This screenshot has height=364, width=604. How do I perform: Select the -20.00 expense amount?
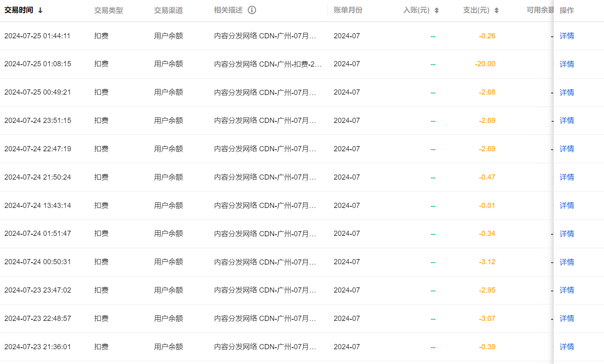(485, 64)
